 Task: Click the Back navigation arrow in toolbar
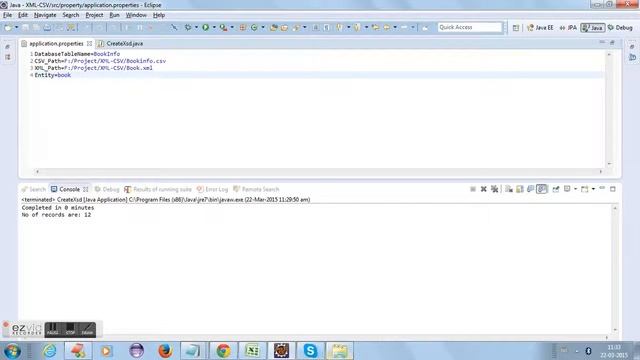click(x=386, y=27)
